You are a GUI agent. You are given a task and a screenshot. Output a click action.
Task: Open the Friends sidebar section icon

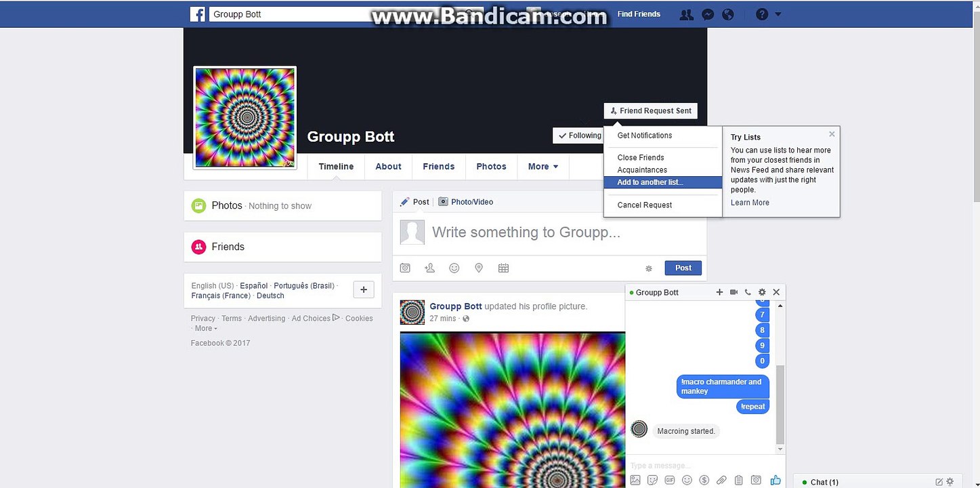tap(198, 247)
